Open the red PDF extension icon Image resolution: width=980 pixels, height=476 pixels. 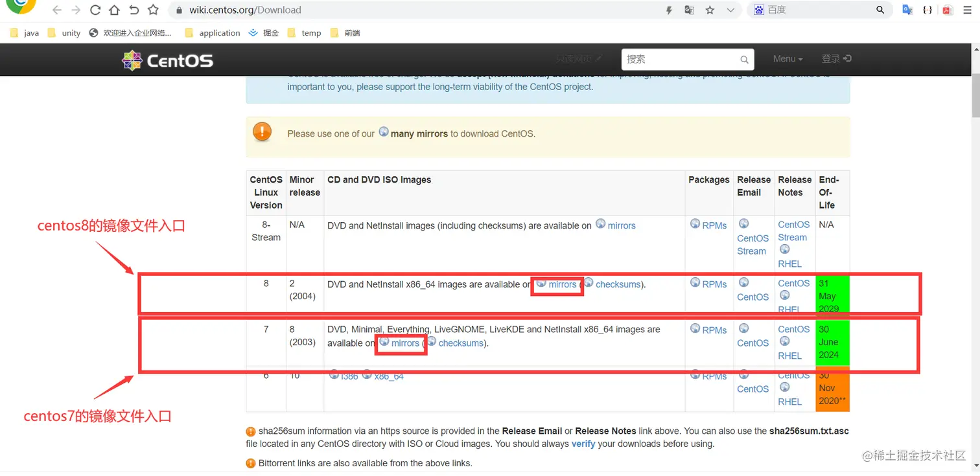coord(948,10)
